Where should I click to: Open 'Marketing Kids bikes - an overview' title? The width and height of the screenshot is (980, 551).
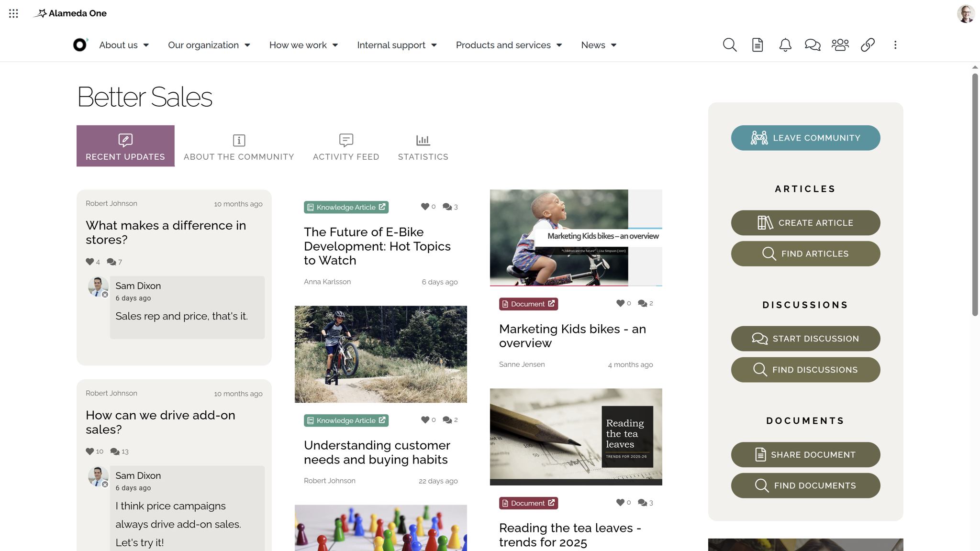pos(572,336)
